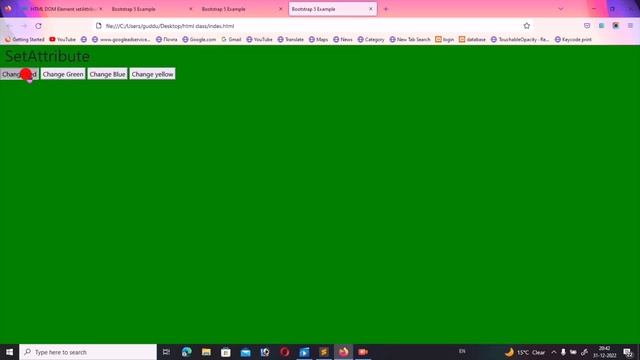Close the HTML DOM Element tab

coord(101,9)
